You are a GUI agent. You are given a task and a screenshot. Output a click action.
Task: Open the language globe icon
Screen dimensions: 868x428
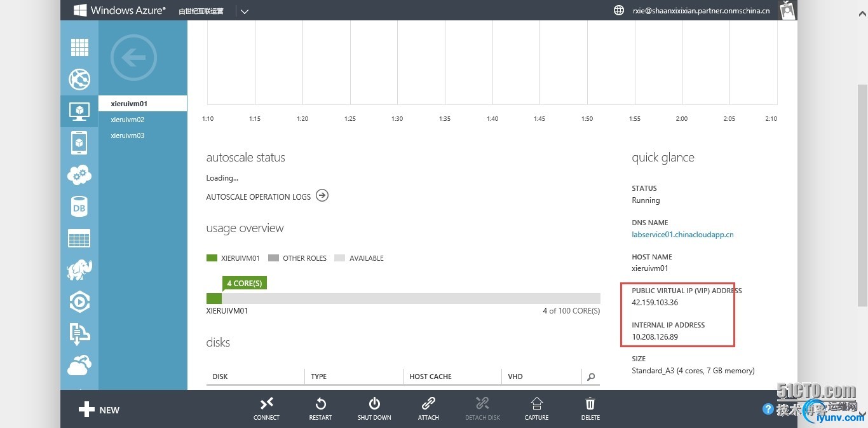coord(618,10)
